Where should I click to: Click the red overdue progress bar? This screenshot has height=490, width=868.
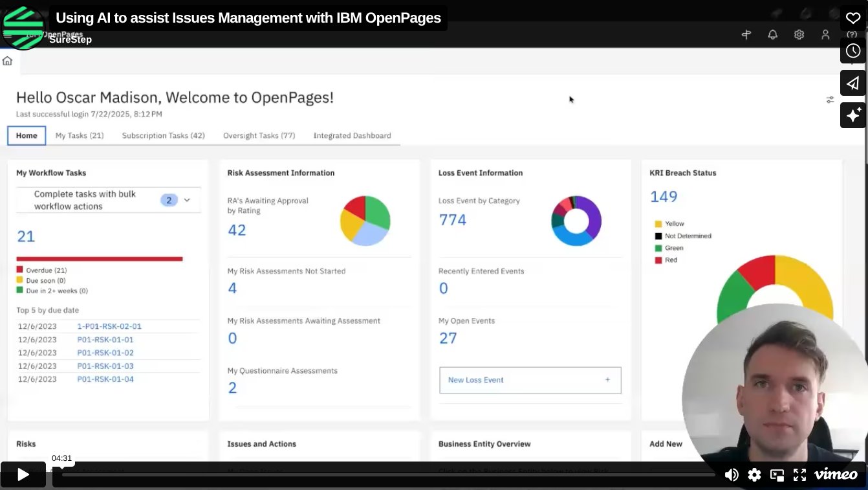[x=100, y=259]
